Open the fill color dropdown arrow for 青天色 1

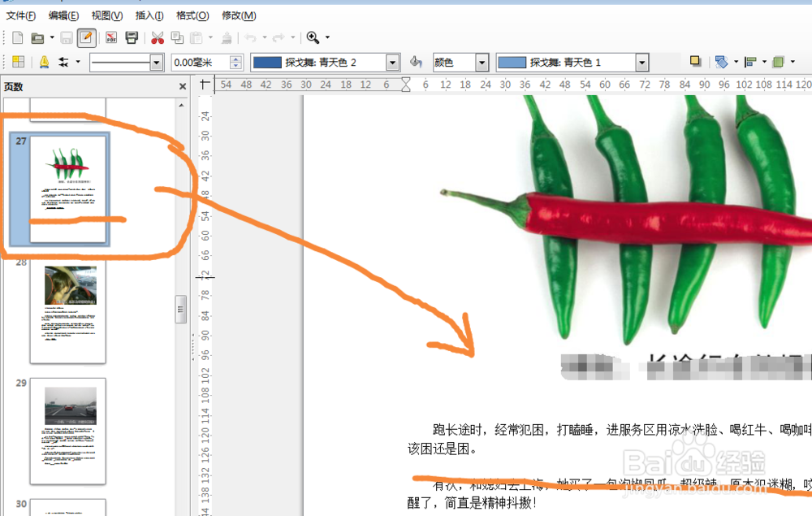tap(642, 63)
